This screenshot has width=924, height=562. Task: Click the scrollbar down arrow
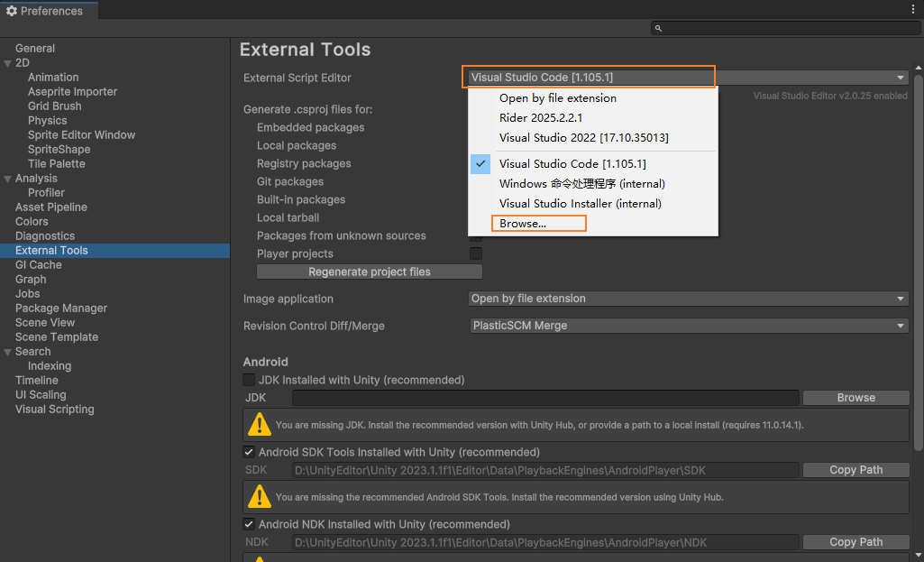tap(918, 555)
